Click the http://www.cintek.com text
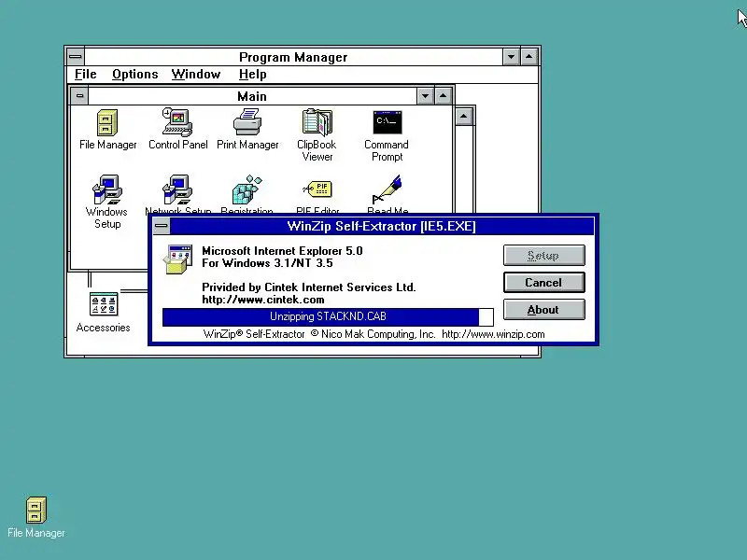Viewport: 747px width, 560px height. pos(263,300)
